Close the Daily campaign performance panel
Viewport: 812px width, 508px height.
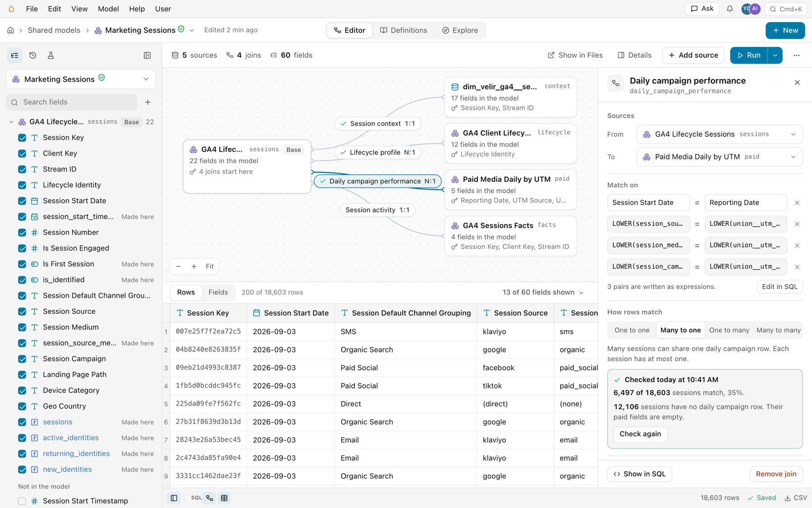[797, 83]
